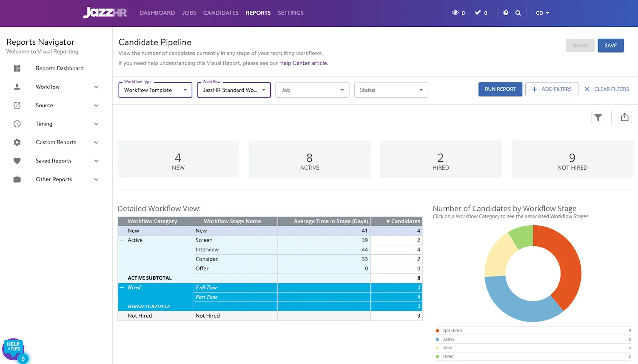
Task: Open the Help Center article link
Action: (303, 63)
